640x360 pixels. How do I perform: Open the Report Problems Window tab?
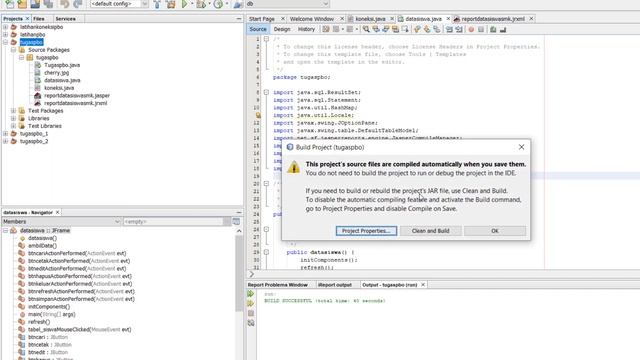click(x=278, y=285)
